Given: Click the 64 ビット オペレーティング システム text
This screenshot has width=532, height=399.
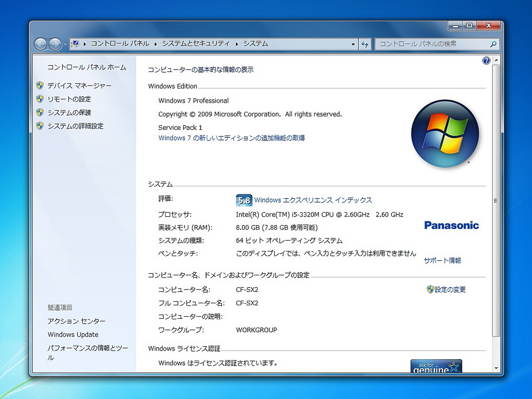Looking at the screenshot, I should [289, 241].
